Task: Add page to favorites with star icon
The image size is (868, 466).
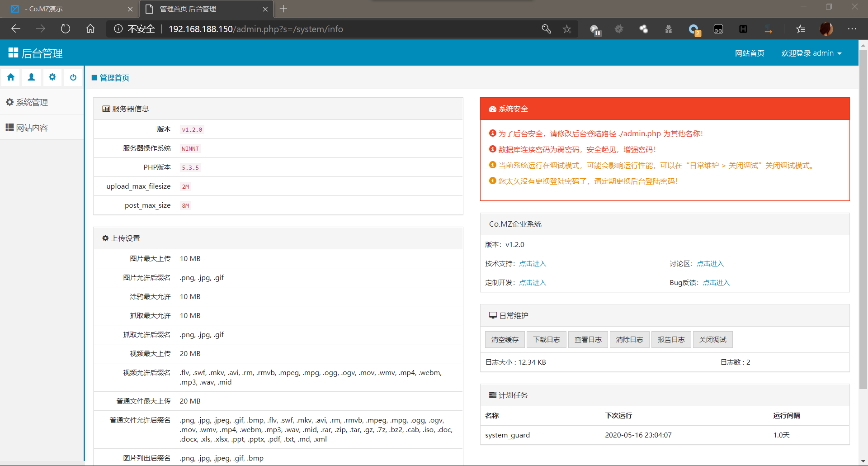Action: coord(567,29)
